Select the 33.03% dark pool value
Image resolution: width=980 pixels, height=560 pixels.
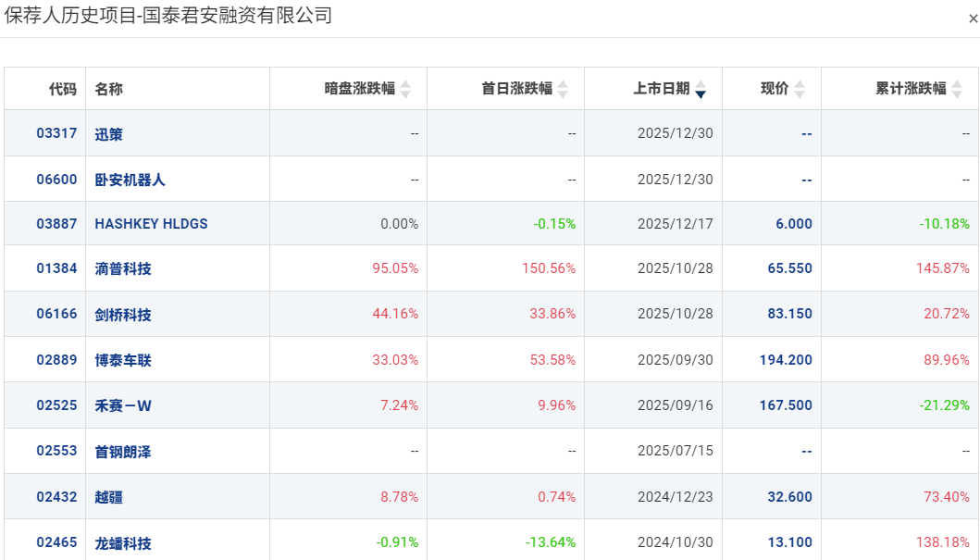[x=395, y=360]
